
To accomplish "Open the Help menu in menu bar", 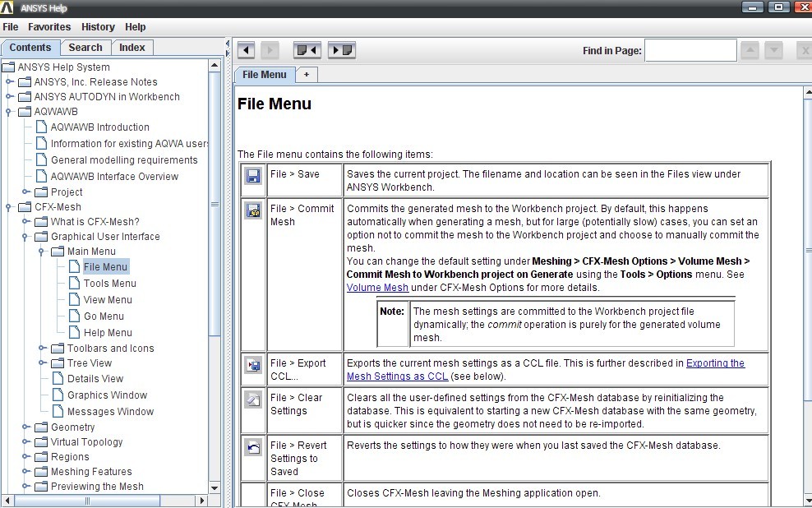I will click(135, 27).
